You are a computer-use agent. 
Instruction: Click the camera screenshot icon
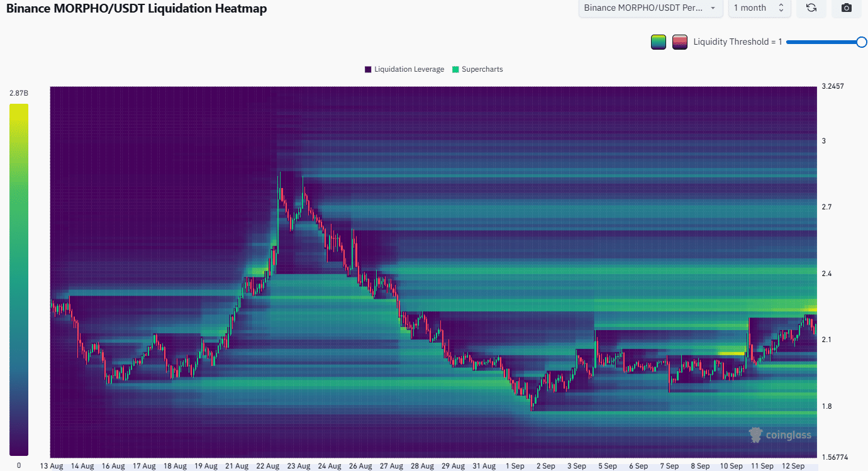click(x=847, y=8)
